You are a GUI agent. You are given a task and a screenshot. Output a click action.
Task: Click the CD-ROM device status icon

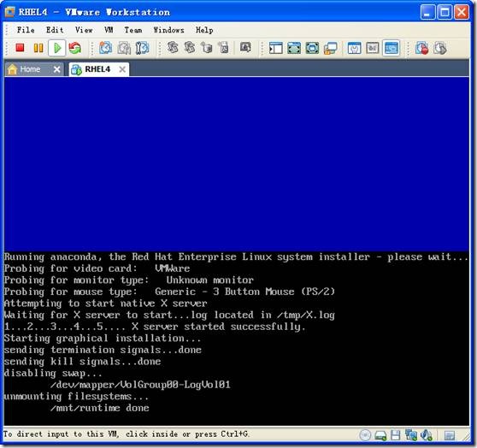(365, 435)
